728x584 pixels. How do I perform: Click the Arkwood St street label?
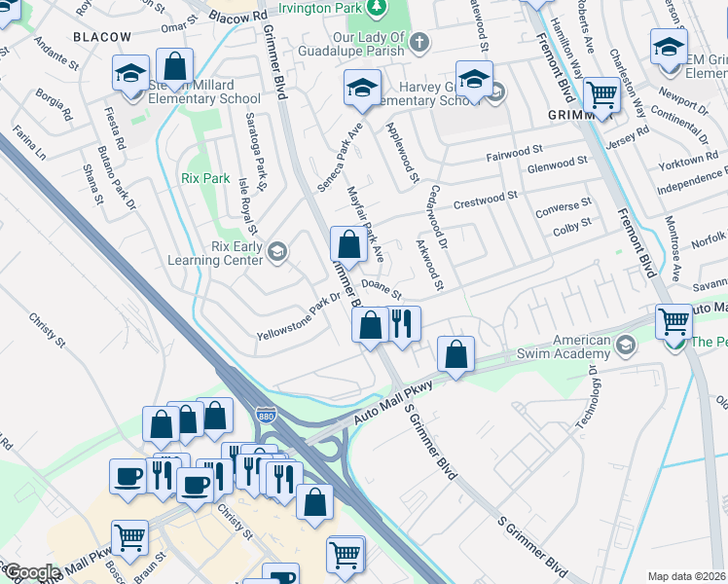(430, 265)
